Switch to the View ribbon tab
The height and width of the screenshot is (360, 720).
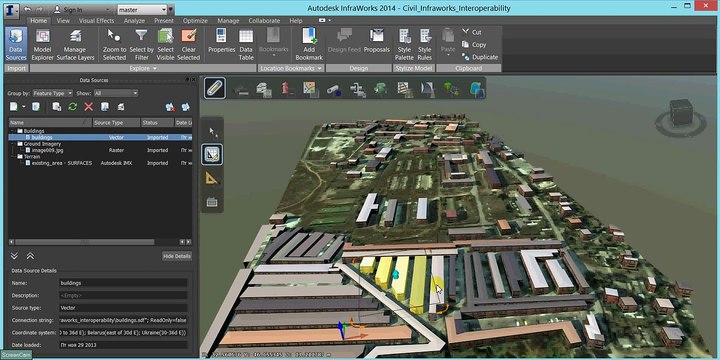pos(63,21)
